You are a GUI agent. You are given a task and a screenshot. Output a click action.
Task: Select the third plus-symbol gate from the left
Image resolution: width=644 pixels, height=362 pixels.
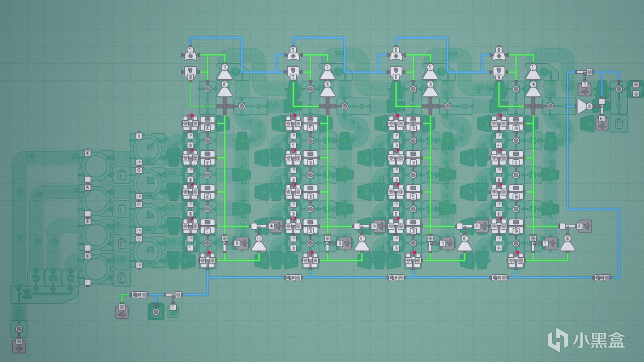396,54
